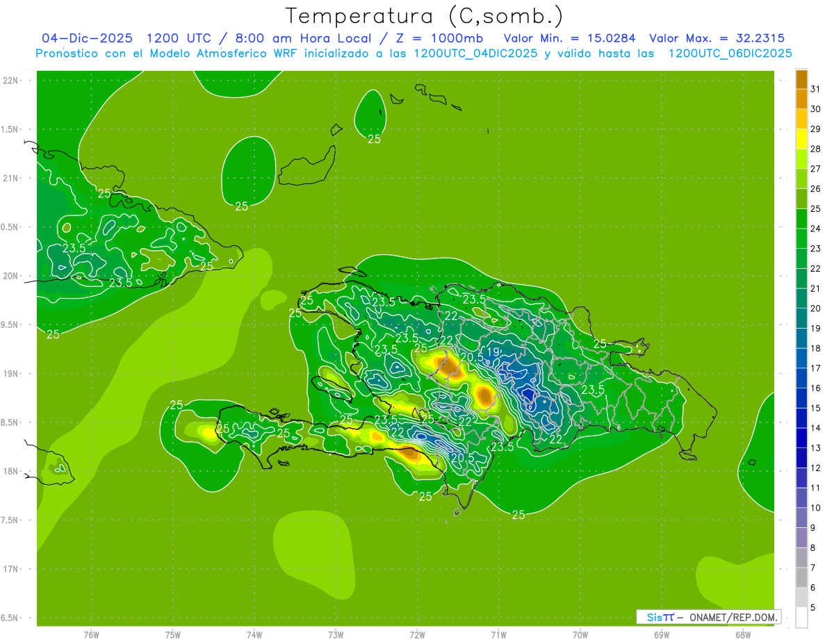The width and height of the screenshot is (834, 644).
Task: Click the legend swatch between 30 and 31
Action: click(801, 99)
